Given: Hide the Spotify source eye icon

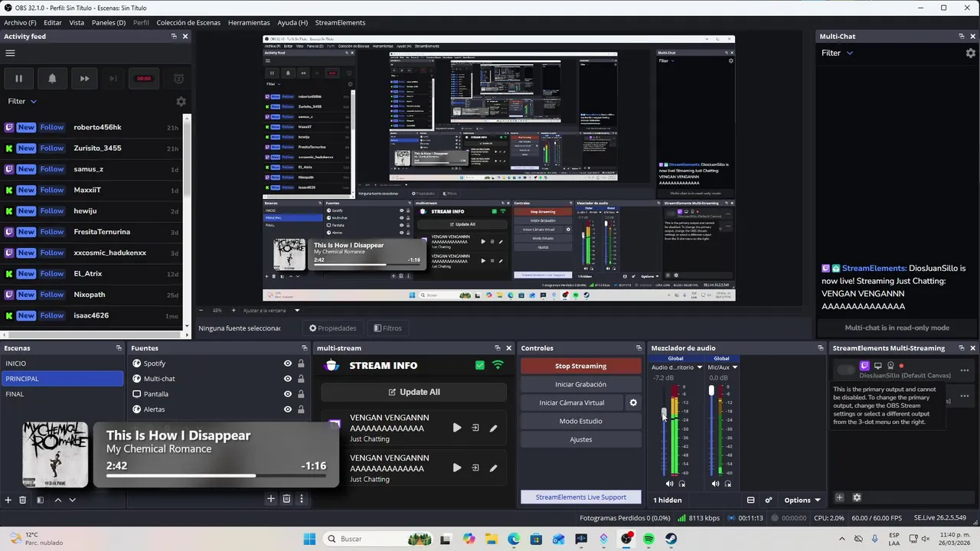Looking at the screenshot, I should [288, 364].
